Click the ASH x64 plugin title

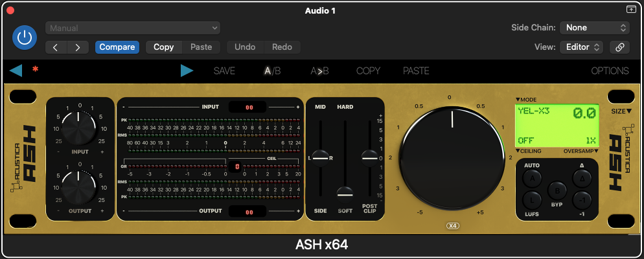pyautogui.click(x=321, y=245)
